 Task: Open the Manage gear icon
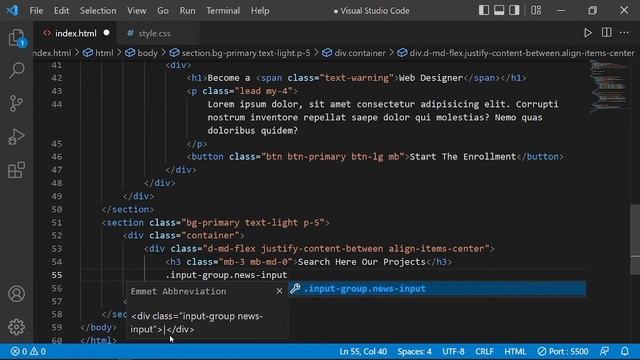16,327
